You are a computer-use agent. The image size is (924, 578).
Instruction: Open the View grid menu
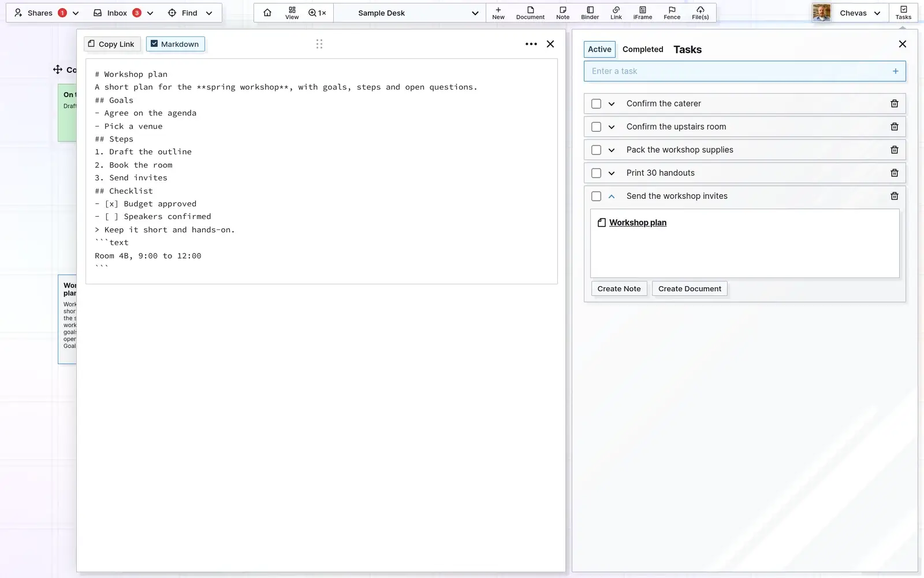point(292,13)
